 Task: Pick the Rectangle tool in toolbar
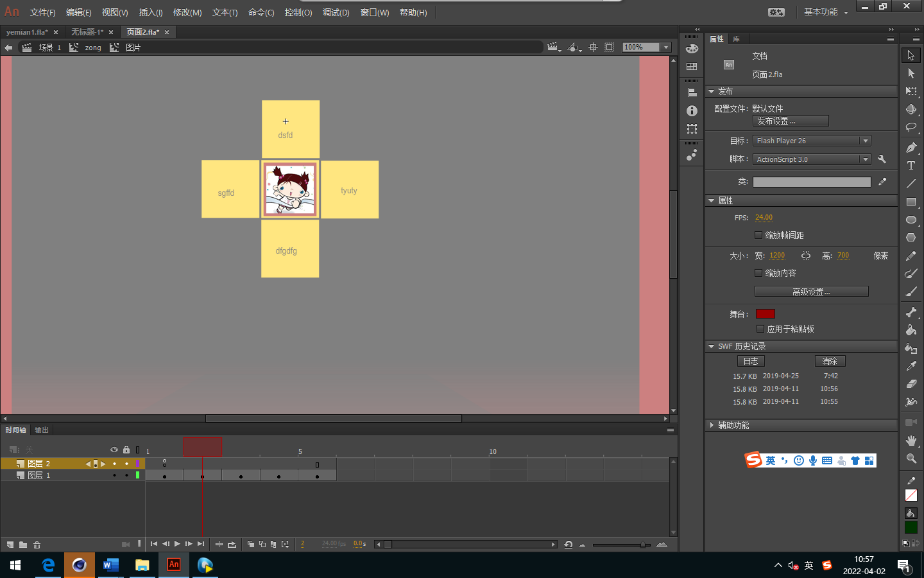(x=911, y=202)
